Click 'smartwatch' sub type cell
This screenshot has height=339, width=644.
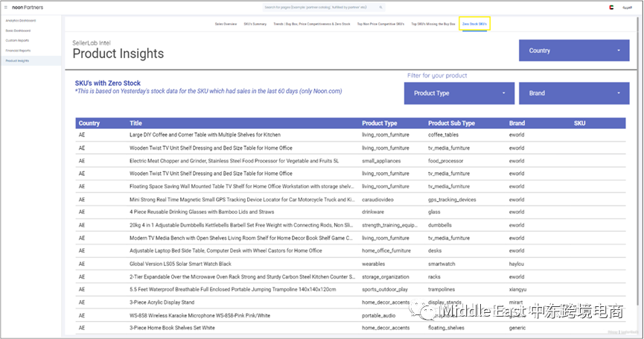[441, 264]
